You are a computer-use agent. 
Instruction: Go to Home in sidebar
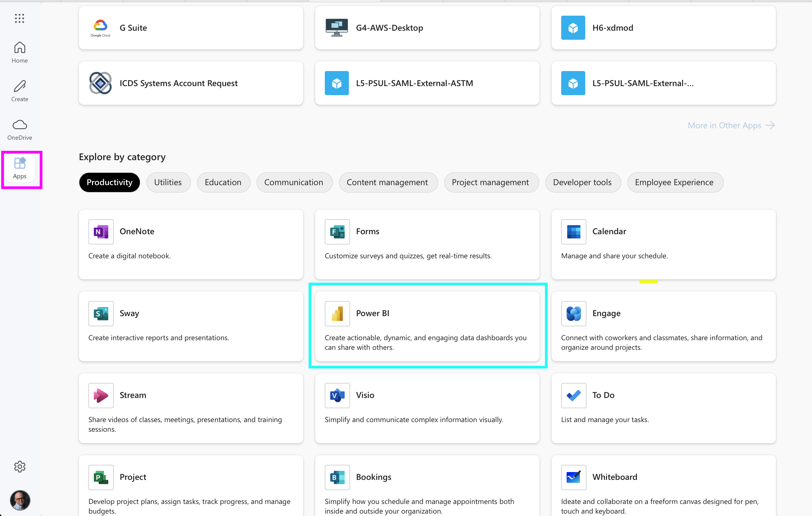[x=20, y=52]
